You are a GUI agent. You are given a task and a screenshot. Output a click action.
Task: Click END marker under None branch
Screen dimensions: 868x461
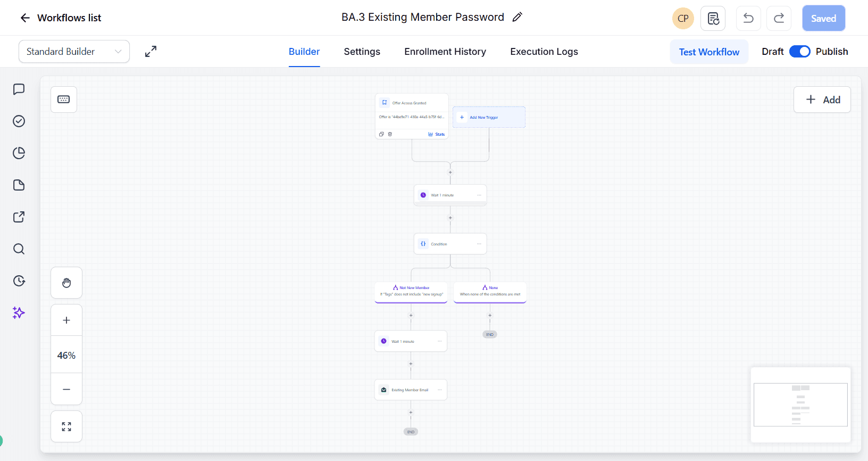coord(490,334)
